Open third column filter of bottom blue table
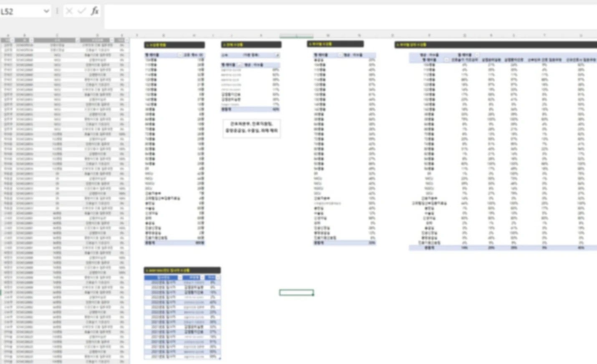 coord(218,278)
